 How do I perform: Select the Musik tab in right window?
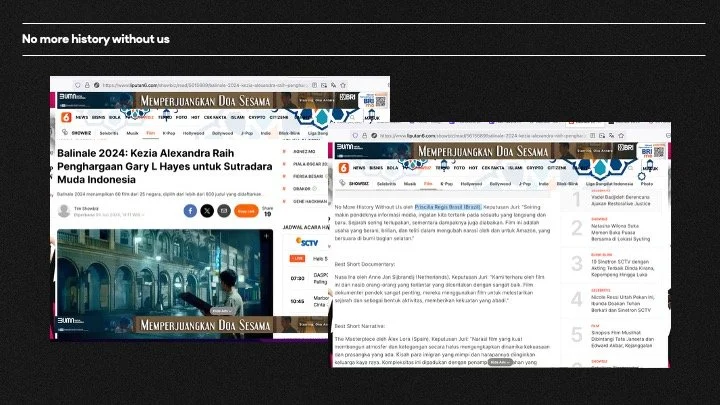(x=410, y=184)
